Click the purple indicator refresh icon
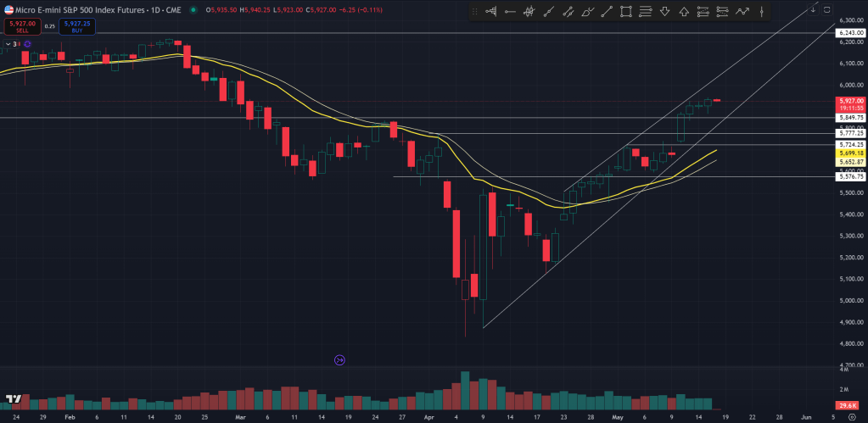Viewport: 868px width, 423px height. [339, 360]
